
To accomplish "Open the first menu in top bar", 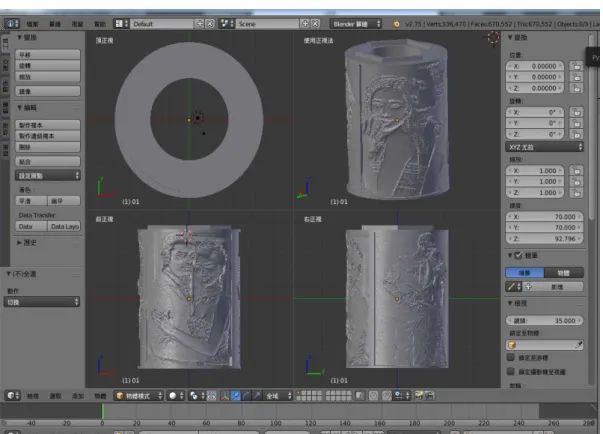I will 32,24.
